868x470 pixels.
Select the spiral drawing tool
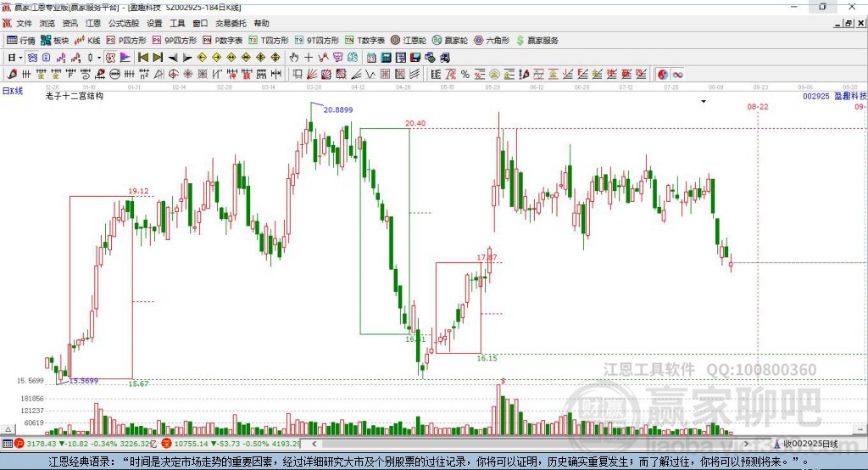tap(86, 75)
